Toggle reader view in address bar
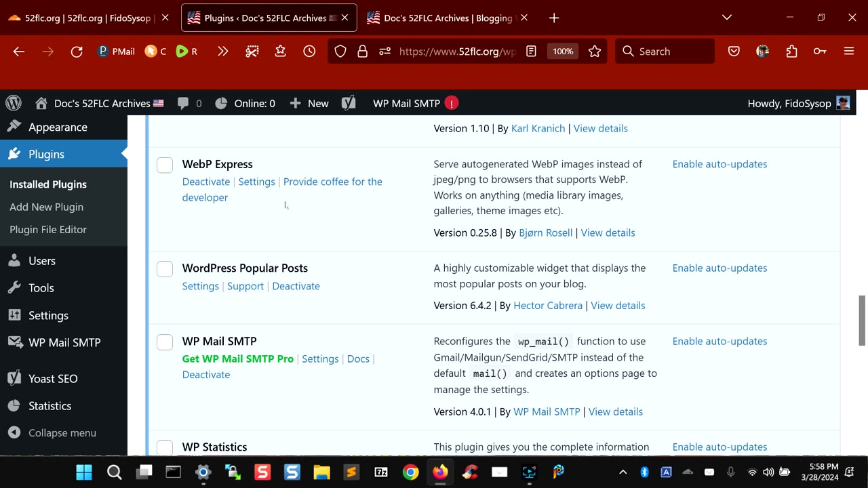Image resolution: width=868 pixels, height=488 pixels. [x=532, y=52]
